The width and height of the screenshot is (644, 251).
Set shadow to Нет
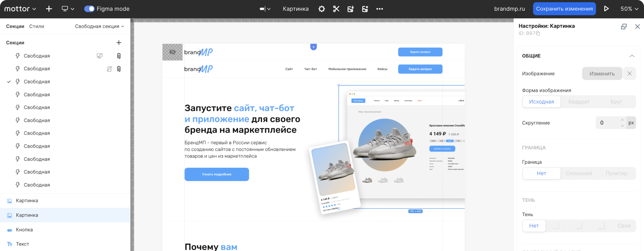pos(534,226)
